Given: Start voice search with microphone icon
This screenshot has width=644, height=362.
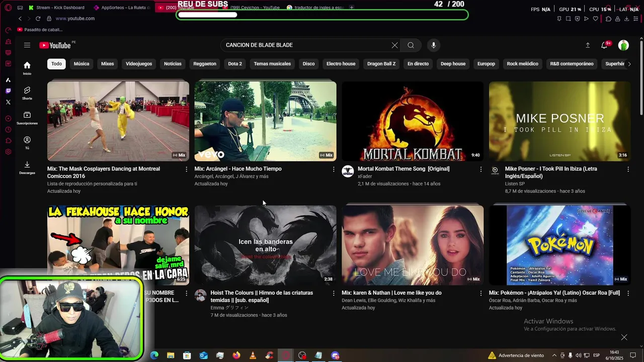Looking at the screenshot, I should [434, 45].
